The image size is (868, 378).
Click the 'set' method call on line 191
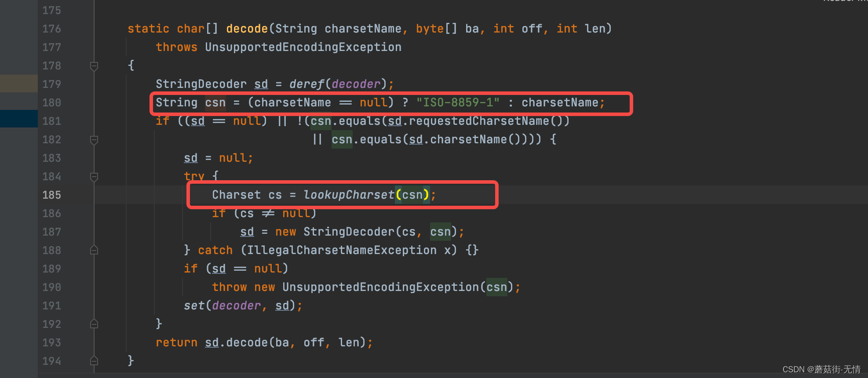tap(194, 306)
